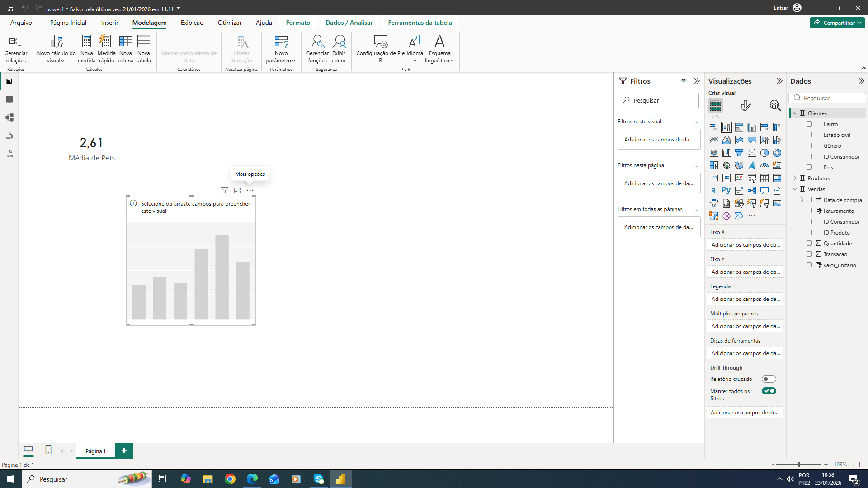Open the Arquivo menu
The width and height of the screenshot is (868, 488).
(x=21, y=23)
